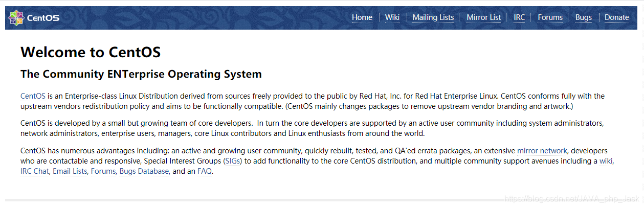The height and width of the screenshot is (208, 644).
Task: Open the Email Lists link
Action: [70, 171]
